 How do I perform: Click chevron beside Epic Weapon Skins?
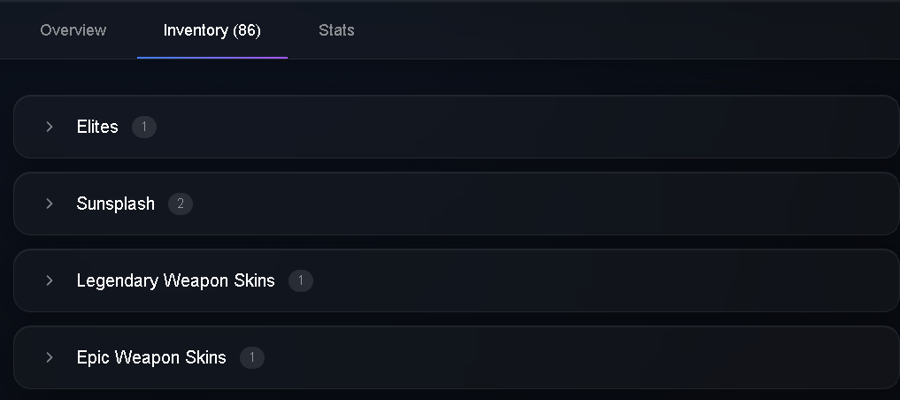(x=49, y=358)
